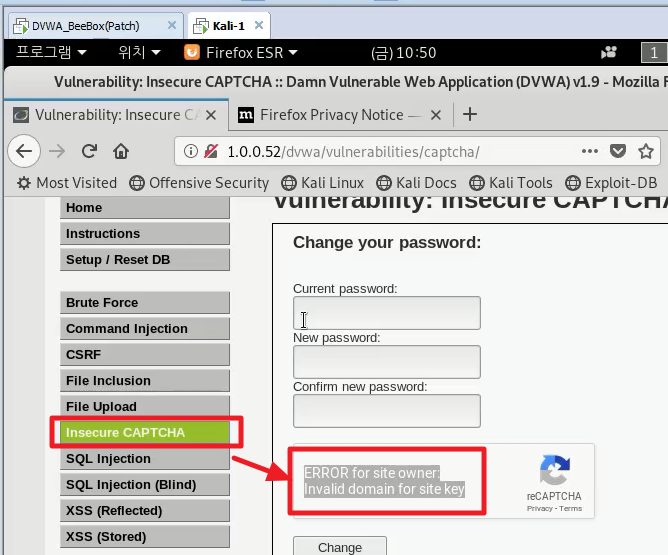Click the forward navigation arrow
Image resolution: width=668 pixels, height=555 pixels.
(x=57, y=151)
